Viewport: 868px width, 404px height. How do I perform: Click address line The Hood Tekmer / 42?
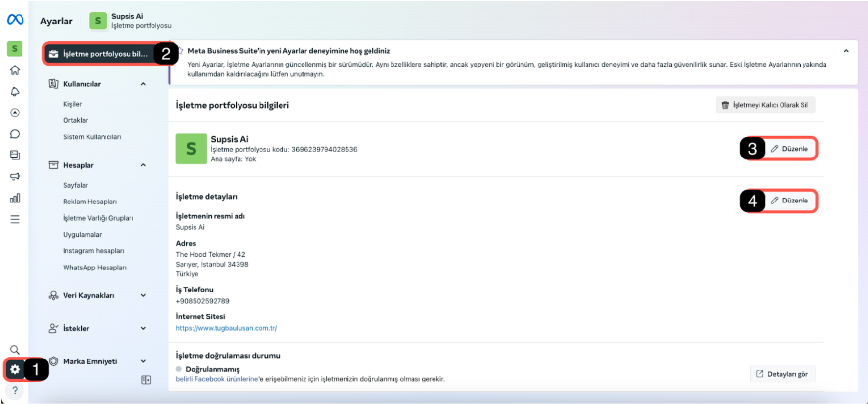[x=211, y=255]
